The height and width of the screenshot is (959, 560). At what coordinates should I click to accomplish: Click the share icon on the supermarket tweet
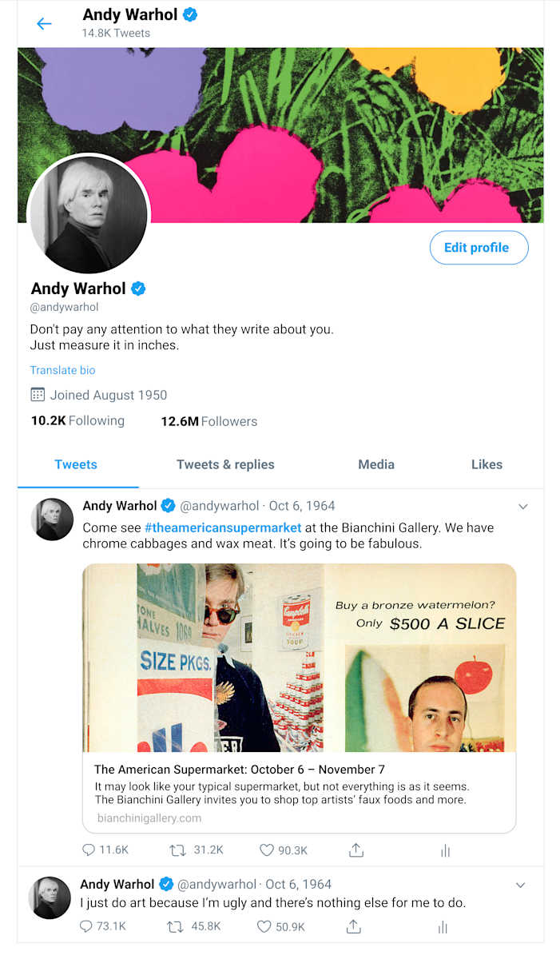pos(355,850)
